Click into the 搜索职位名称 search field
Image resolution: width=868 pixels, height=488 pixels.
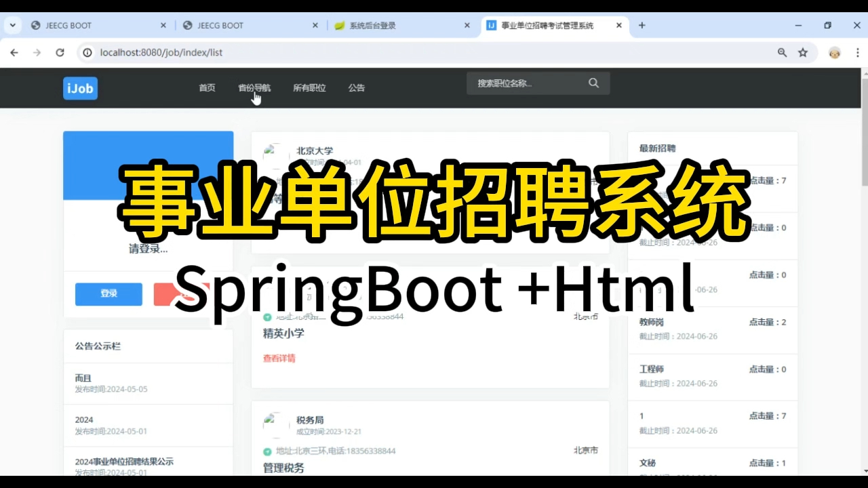pyautogui.click(x=522, y=83)
